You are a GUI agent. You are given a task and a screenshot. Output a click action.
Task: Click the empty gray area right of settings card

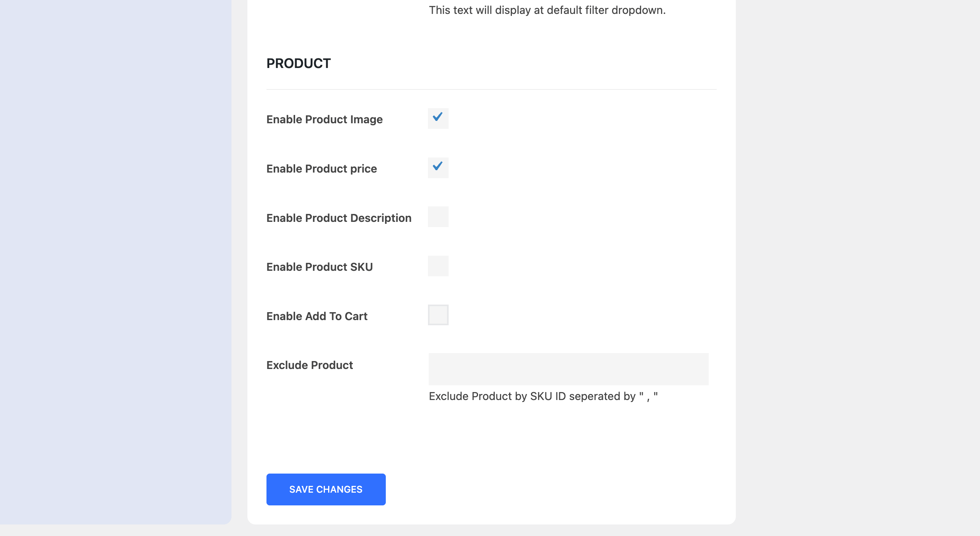pyautogui.click(x=855, y=258)
